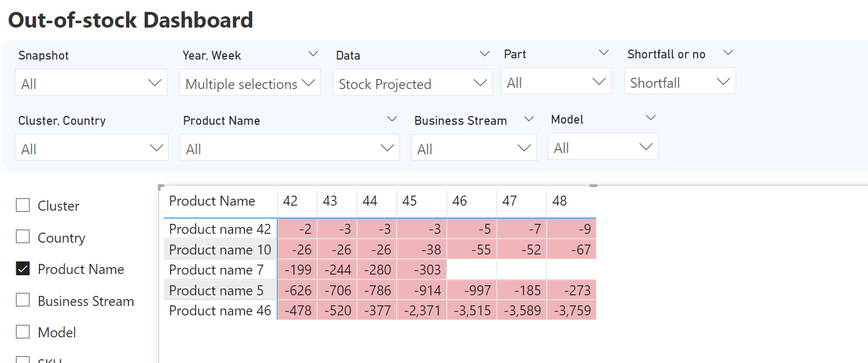
Task: Uncheck the Product Name checkbox
Action: (23, 268)
